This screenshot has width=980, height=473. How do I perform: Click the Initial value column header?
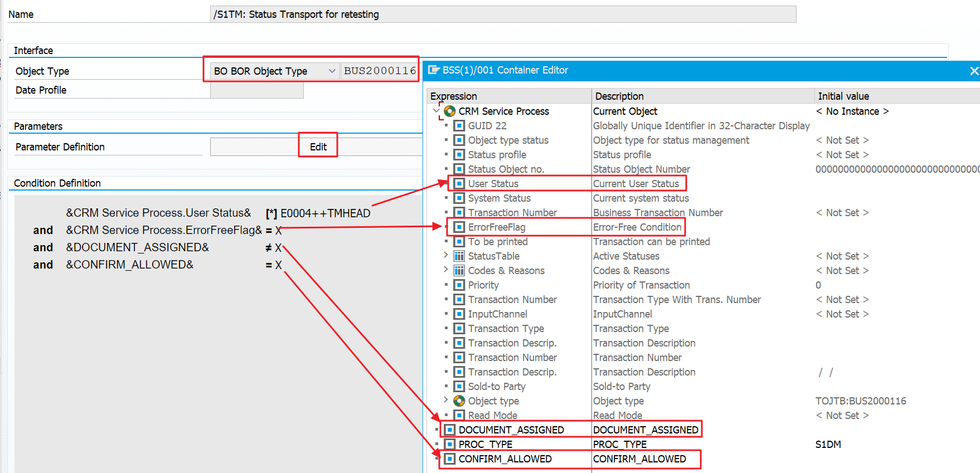tap(843, 96)
